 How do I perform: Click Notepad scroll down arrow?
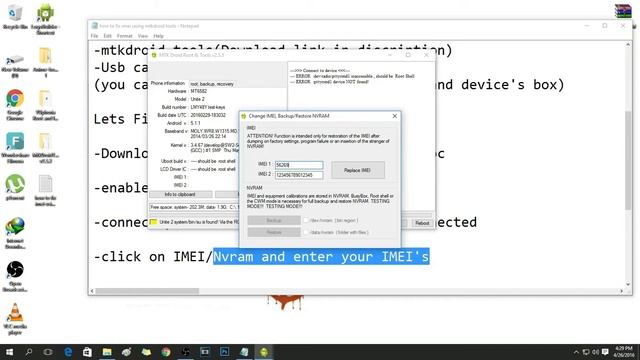point(628,284)
